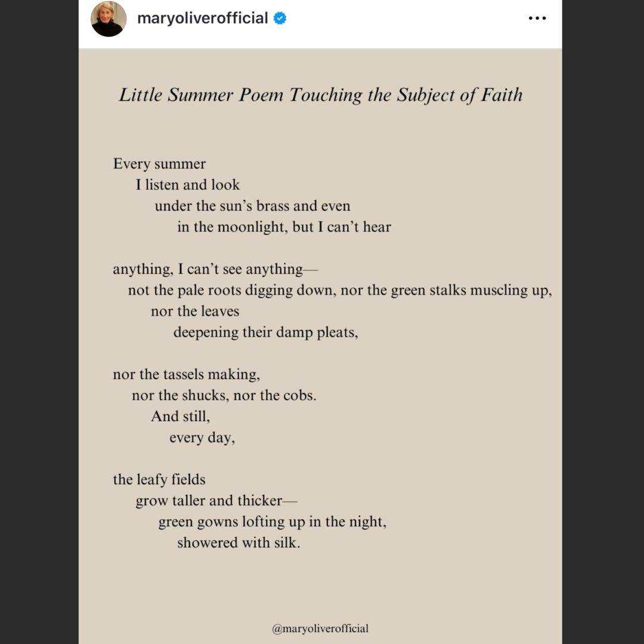Select the line "nor the tassels making,"

point(186,374)
